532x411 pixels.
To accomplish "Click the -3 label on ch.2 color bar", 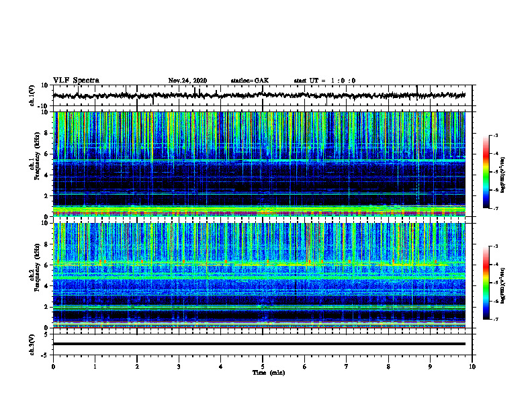I will (496, 246).
